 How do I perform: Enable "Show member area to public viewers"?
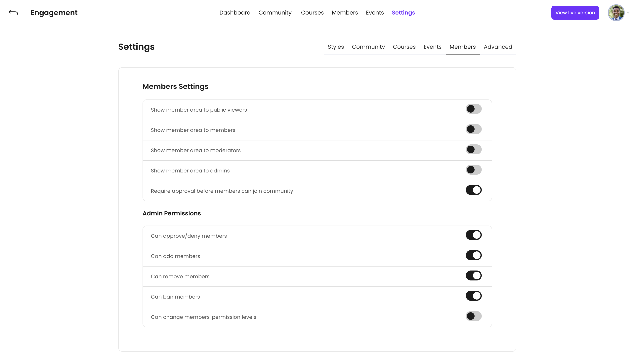point(474,109)
